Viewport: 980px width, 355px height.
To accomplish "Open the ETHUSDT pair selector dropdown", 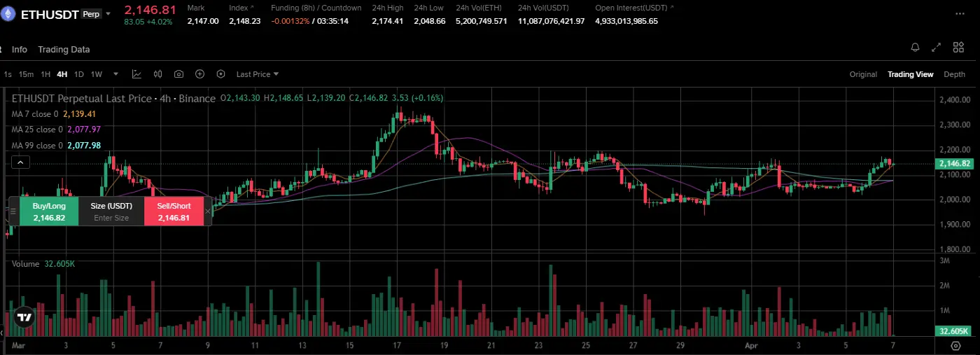I will tap(108, 14).
